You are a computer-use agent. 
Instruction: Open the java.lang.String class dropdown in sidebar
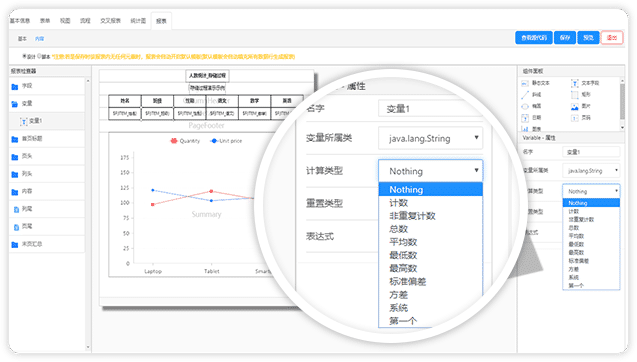tap(591, 171)
